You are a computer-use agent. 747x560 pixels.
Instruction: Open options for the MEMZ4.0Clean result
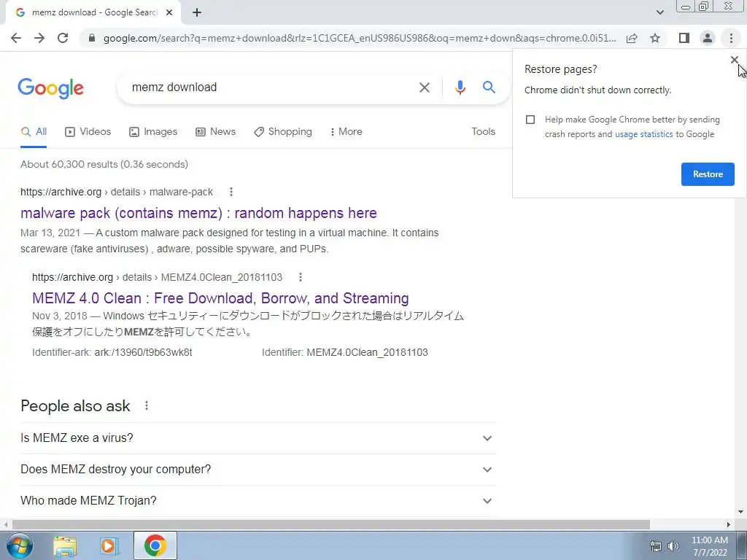(300, 277)
